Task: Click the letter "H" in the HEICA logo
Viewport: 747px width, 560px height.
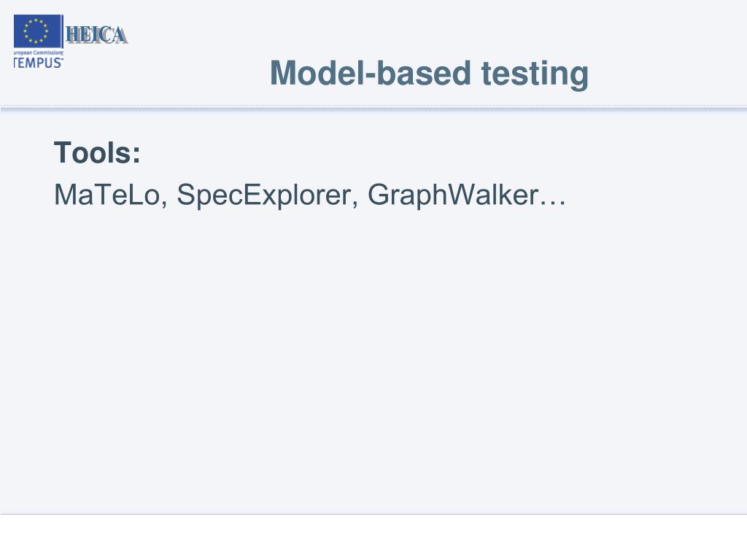Action: click(74, 35)
